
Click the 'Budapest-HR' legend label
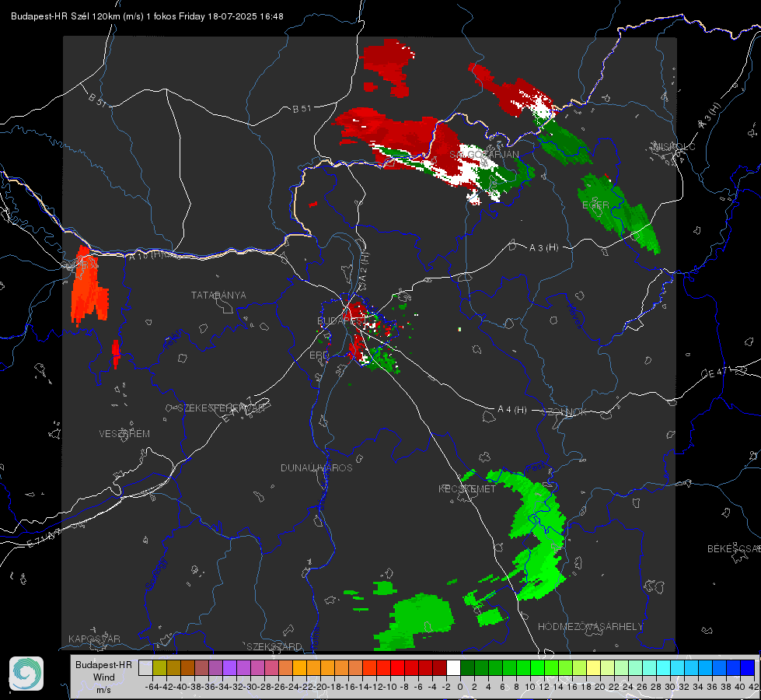(x=103, y=664)
